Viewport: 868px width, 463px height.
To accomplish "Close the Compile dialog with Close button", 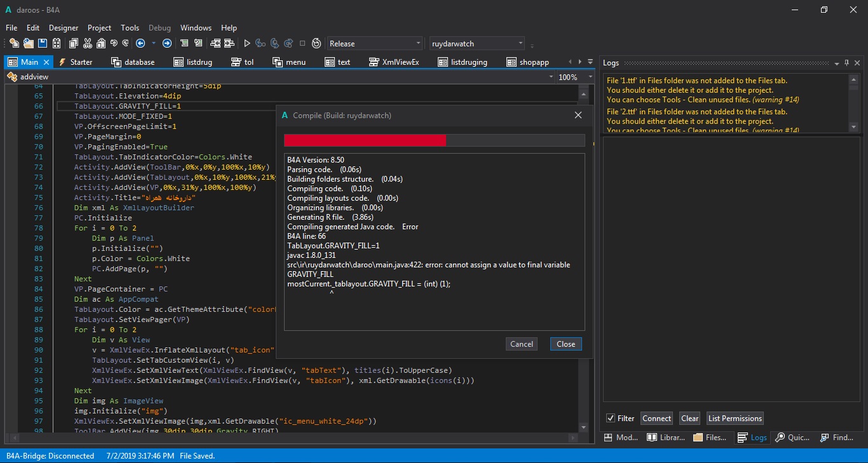I will (566, 344).
